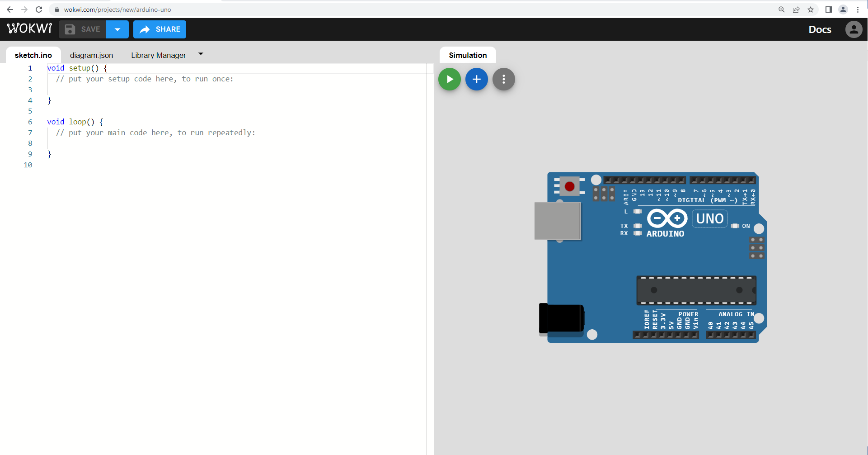Select the ATmega chip on the board
This screenshot has height=455, width=868.
[696, 290]
